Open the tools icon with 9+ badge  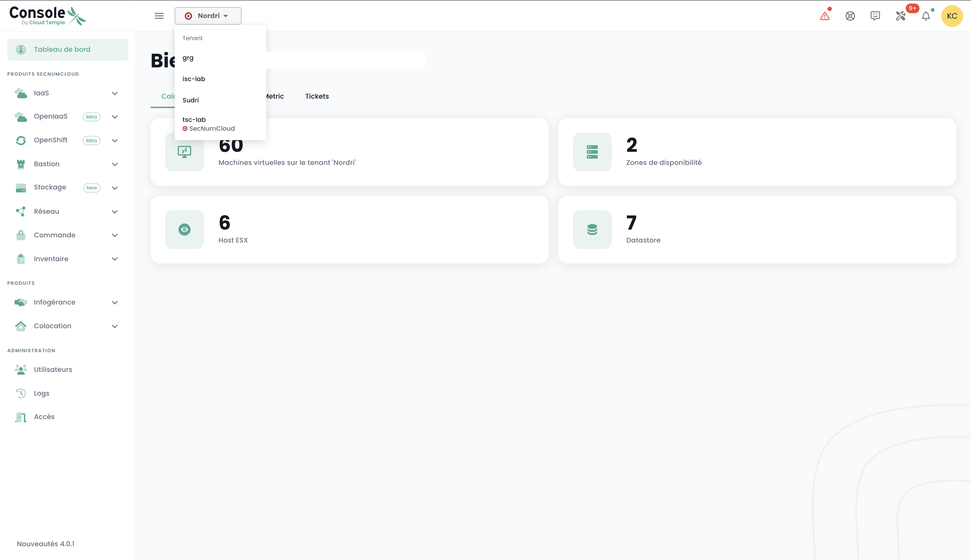[901, 16]
